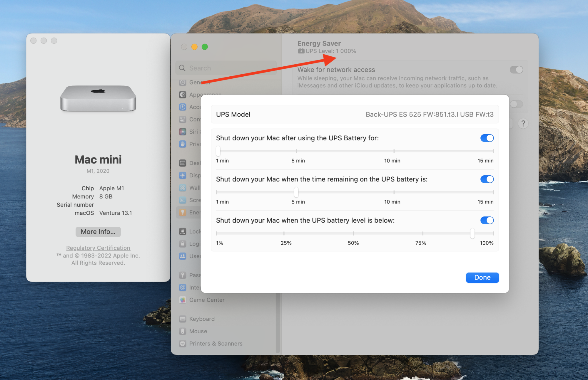Viewport: 588px width, 380px height.
Task: Click the 15 min mark on first slider
Action: [493, 151]
